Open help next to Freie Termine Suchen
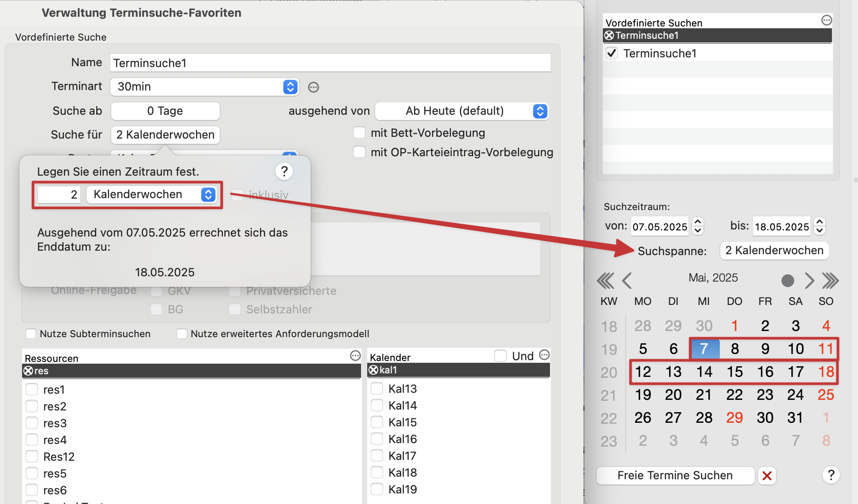Image resolution: width=858 pixels, height=504 pixels. 831,475
